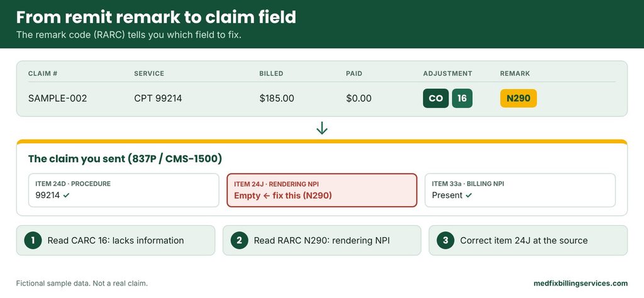Click the Read RARC N290 step card

tap(322, 241)
